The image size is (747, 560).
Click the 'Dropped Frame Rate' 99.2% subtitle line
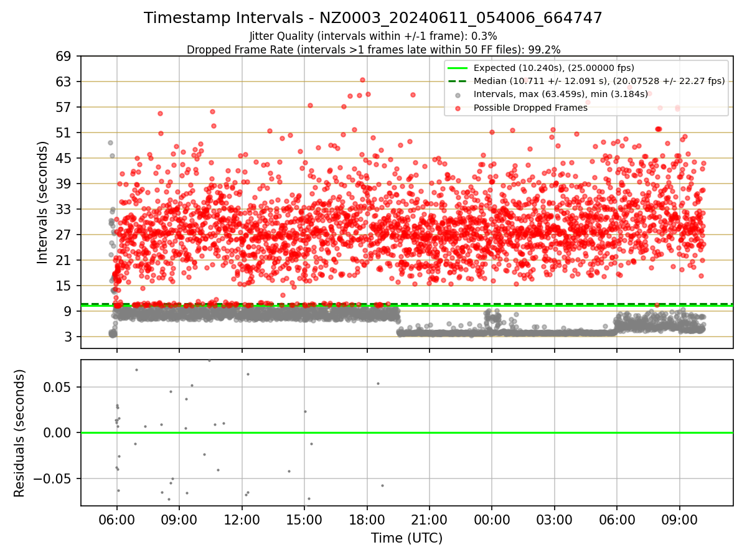(x=374, y=50)
